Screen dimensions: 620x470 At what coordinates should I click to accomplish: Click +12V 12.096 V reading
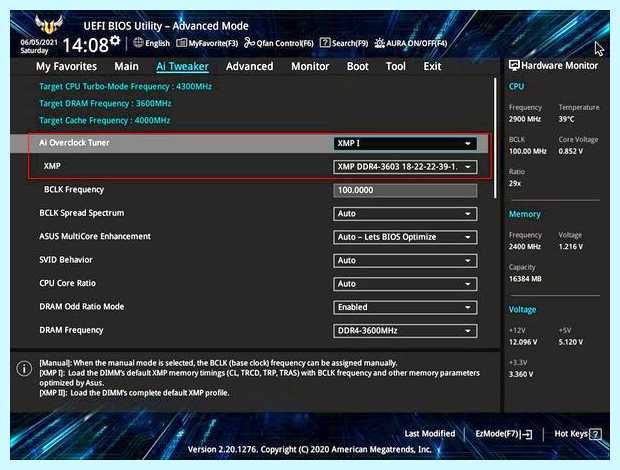pyautogui.click(x=523, y=342)
